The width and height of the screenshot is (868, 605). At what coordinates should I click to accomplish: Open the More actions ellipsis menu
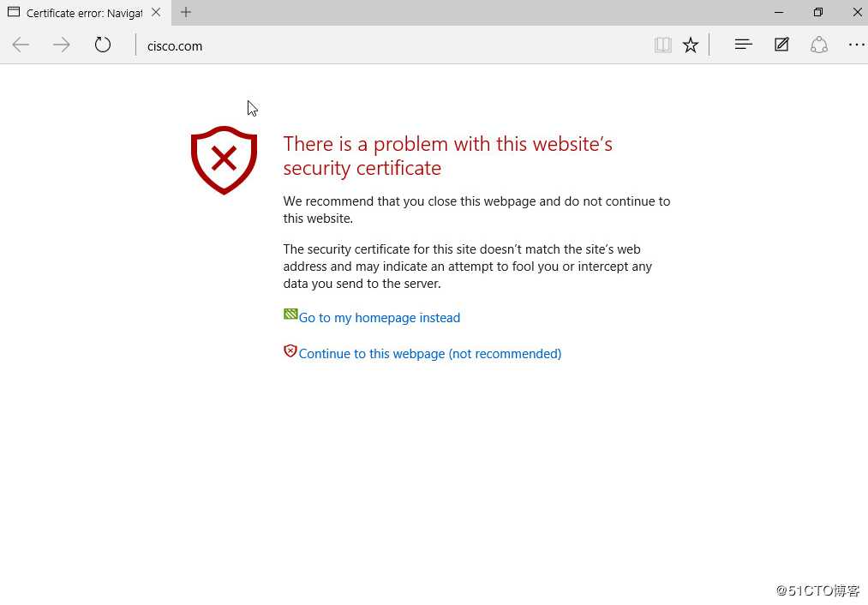[x=856, y=45]
